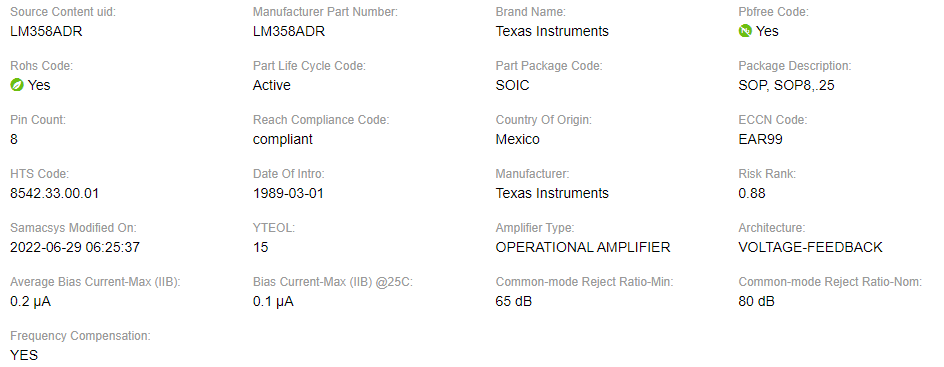
Task: Click the green Rohs leaf icon
Action: (x=17, y=85)
